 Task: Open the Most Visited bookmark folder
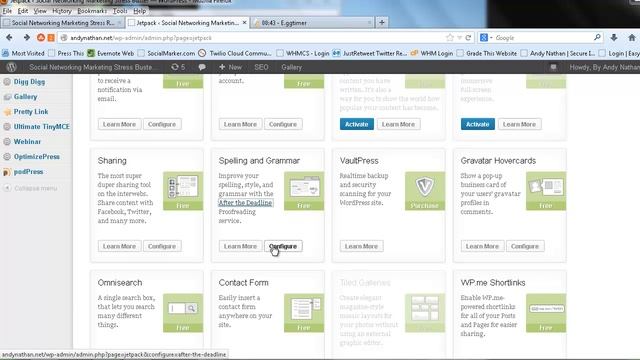[23, 53]
